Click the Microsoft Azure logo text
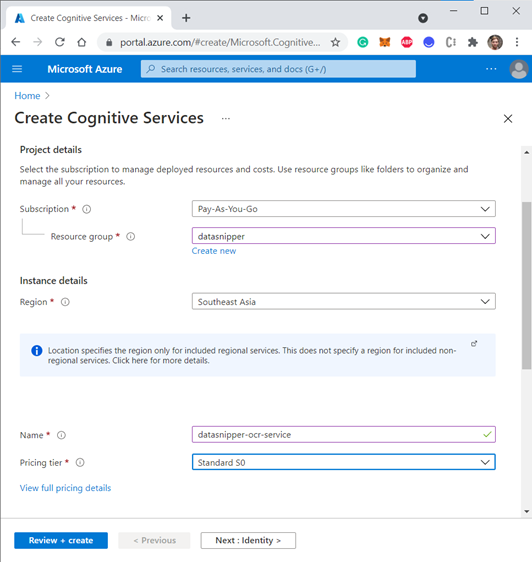This screenshot has width=532, height=562. pyautogui.click(x=85, y=69)
